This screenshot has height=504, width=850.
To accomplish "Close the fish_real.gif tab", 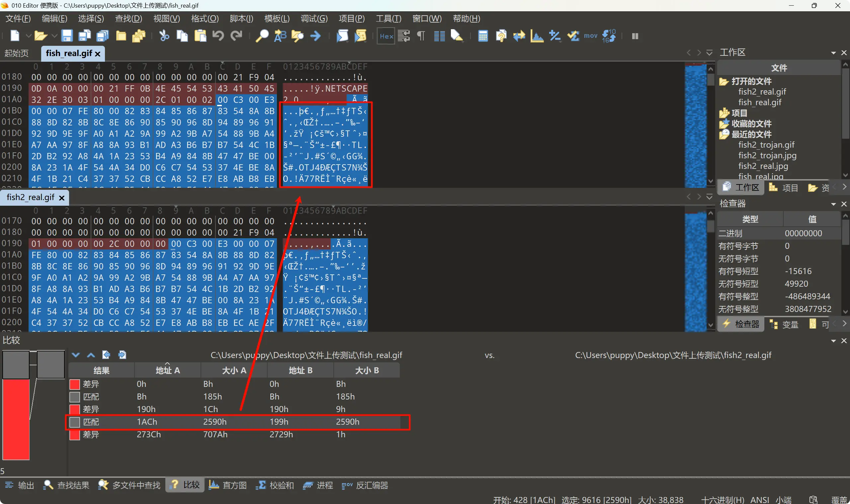I will tap(98, 54).
